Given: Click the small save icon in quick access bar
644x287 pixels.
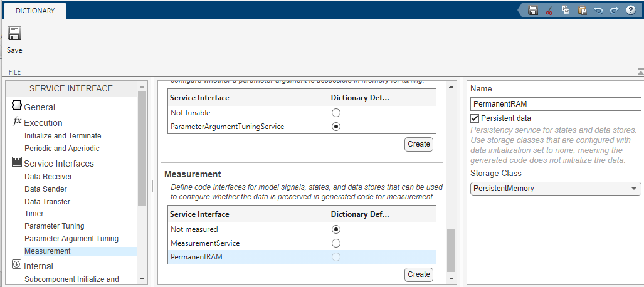Looking at the screenshot, I should coord(533,10).
